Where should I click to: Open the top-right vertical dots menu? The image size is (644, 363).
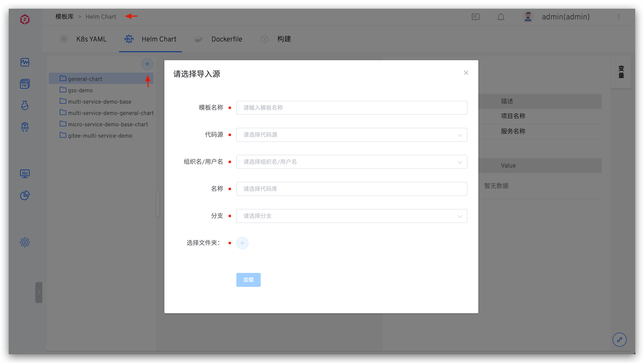[x=619, y=17]
